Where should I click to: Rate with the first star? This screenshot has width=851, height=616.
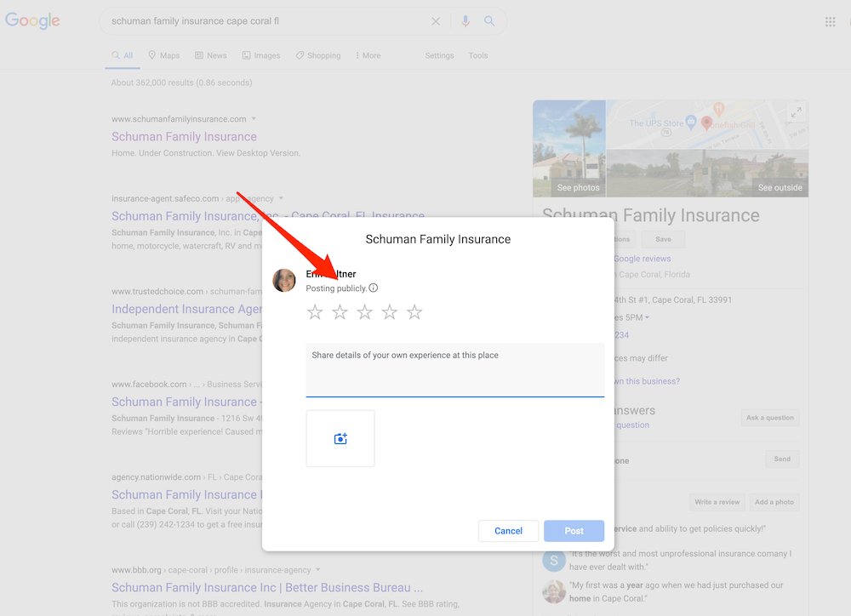(315, 312)
